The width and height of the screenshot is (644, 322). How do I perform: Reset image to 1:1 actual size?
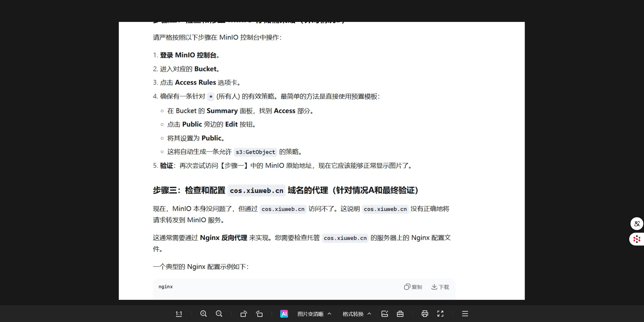179,314
